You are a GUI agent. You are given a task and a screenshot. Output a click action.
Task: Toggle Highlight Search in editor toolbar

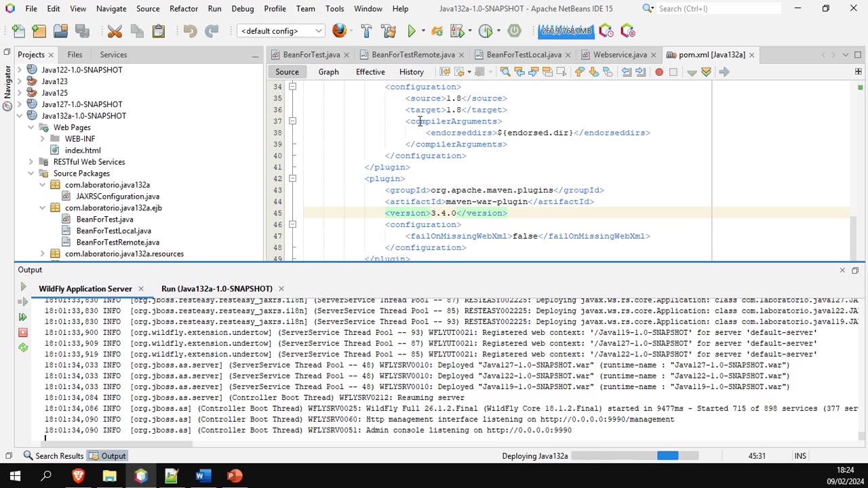click(547, 72)
